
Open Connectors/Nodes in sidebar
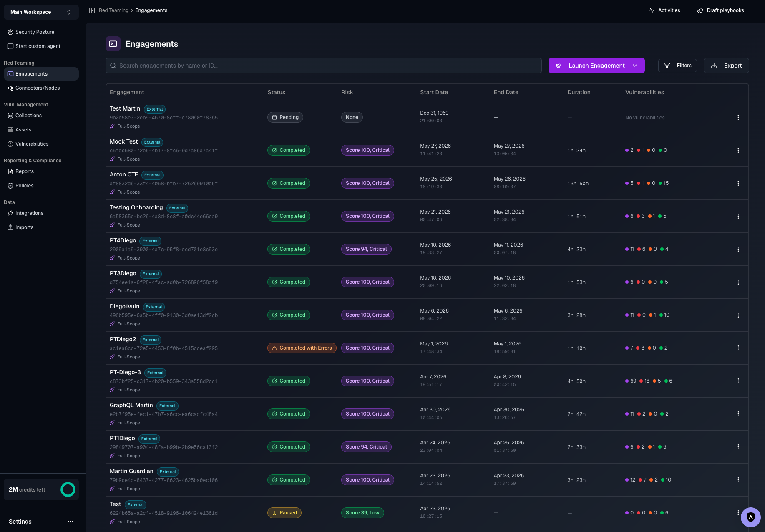pos(38,88)
